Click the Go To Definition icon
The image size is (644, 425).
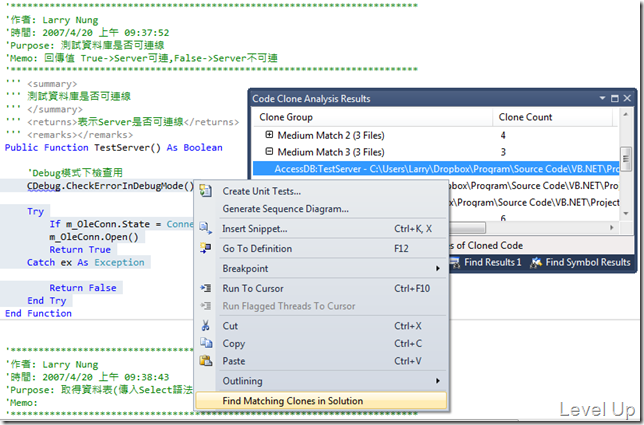205,248
